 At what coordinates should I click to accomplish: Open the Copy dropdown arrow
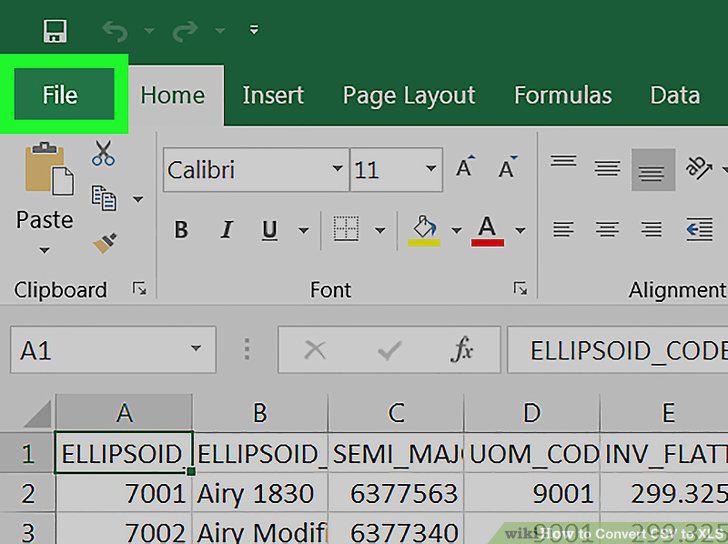138,200
